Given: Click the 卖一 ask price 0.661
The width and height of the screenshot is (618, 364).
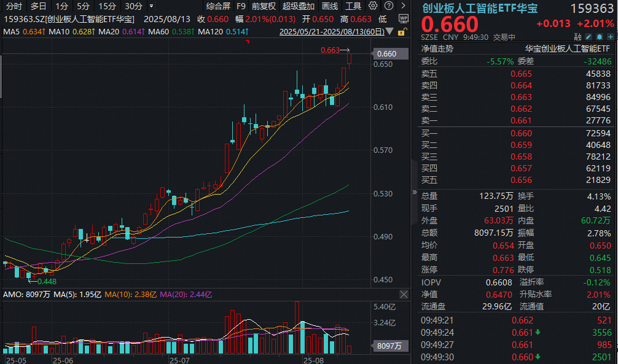Looking at the screenshot, I should pyautogui.click(x=521, y=120).
